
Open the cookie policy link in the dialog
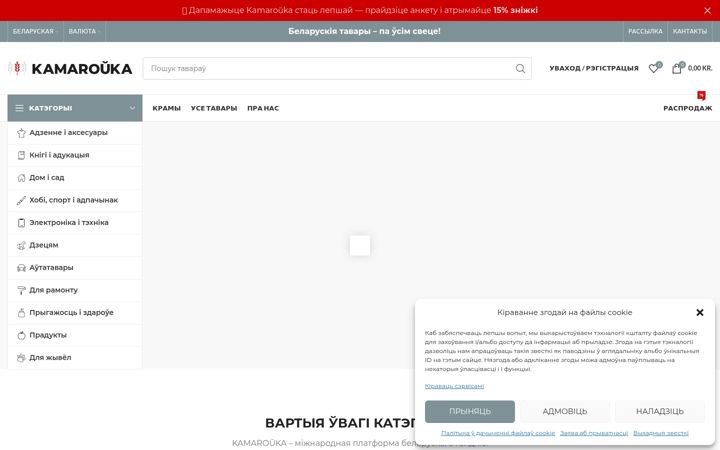(x=498, y=433)
